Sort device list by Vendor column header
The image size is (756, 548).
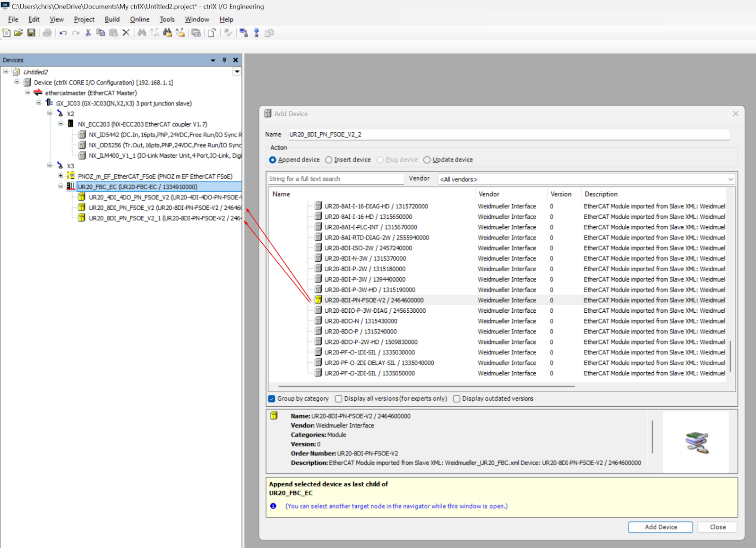tap(510, 194)
